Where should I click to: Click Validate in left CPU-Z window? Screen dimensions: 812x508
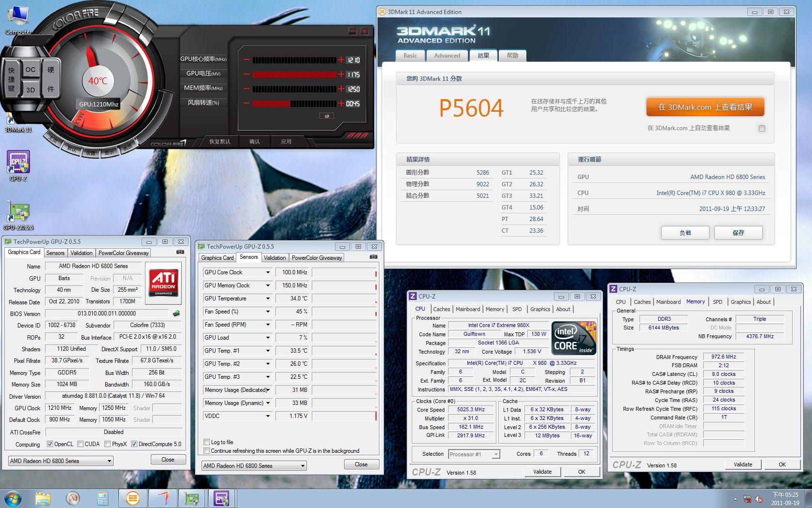pos(542,472)
